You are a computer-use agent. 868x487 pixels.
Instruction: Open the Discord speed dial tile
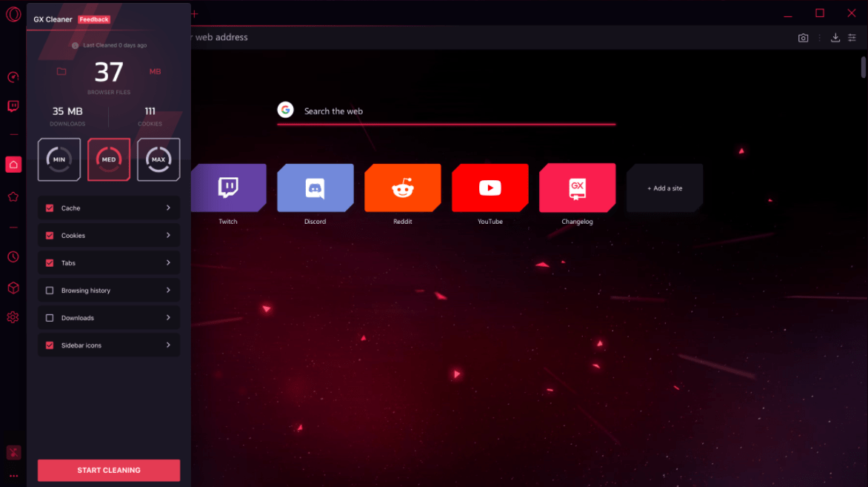[x=315, y=188]
